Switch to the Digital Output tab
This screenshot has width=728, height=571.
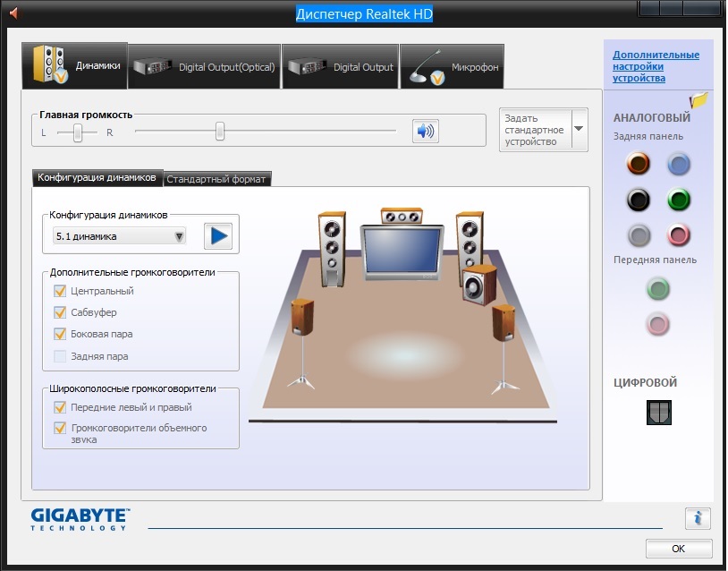coord(341,66)
